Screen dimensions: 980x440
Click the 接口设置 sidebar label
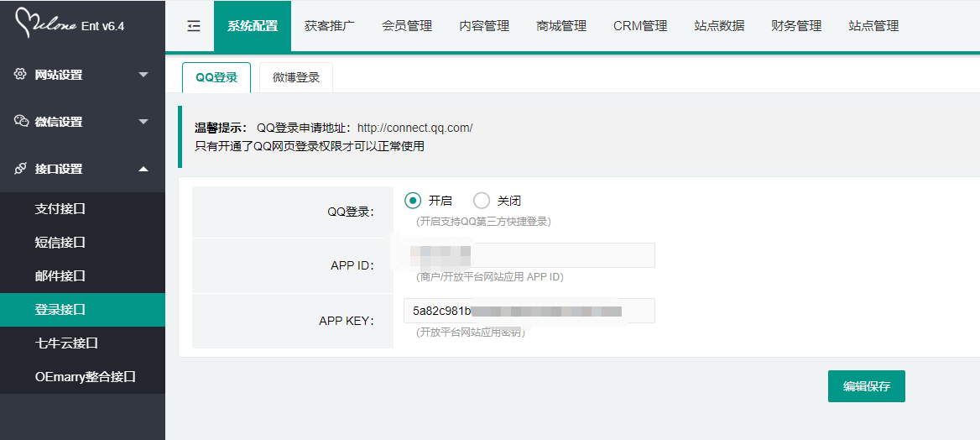[58, 169]
